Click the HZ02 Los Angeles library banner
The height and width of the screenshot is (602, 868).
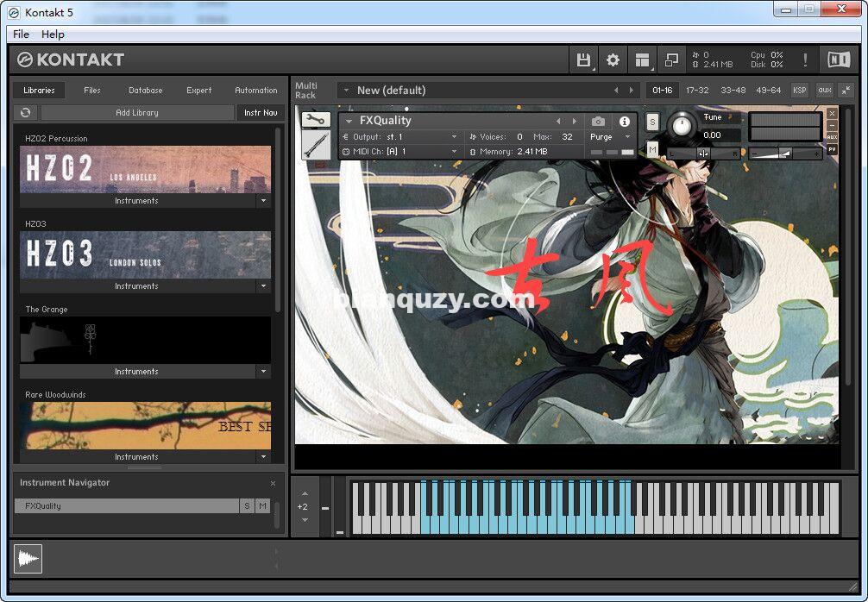tap(146, 169)
